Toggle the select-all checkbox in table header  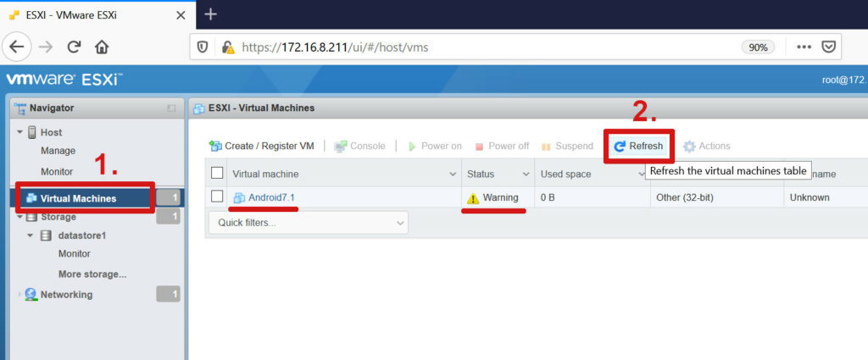pos(217,174)
